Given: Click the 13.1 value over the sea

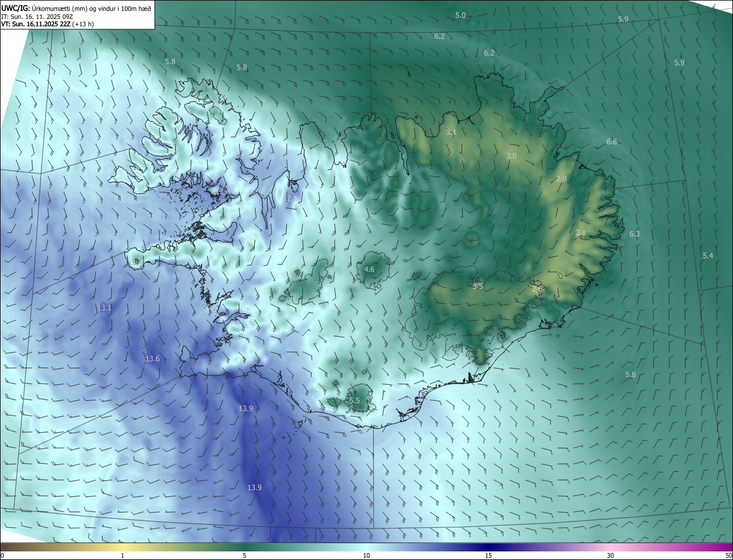Looking at the screenshot, I should [104, 308].
